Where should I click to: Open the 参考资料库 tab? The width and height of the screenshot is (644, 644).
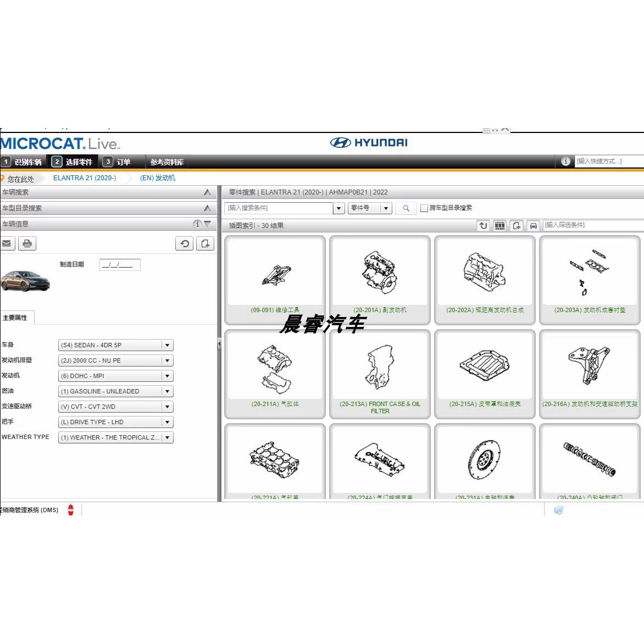tap(166, 162)
